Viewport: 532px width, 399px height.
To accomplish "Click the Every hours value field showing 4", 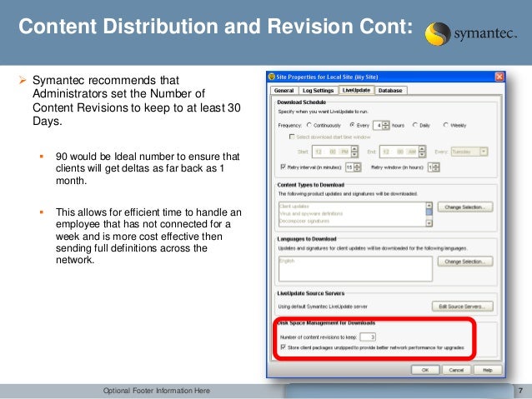I will point(378,126).
